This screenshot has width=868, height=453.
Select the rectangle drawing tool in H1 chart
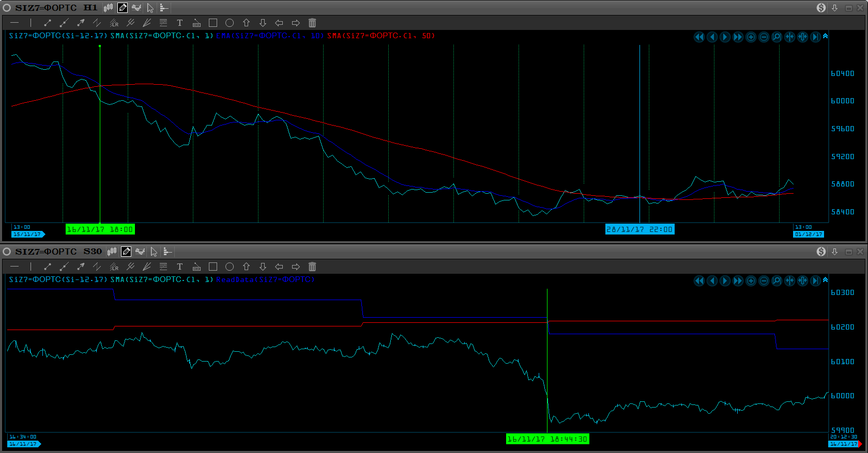(x=212, y=23)
